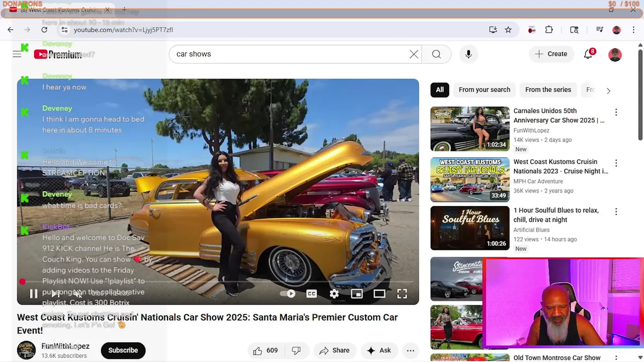
Task: Select the 'All' filter chip
Action: 440,89
